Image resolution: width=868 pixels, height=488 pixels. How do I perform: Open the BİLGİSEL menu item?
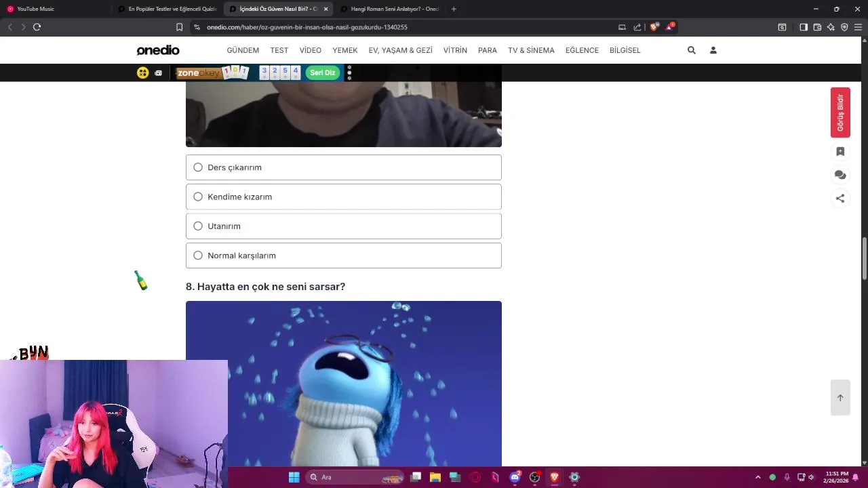pyautogui.click(x=625, y=50)
